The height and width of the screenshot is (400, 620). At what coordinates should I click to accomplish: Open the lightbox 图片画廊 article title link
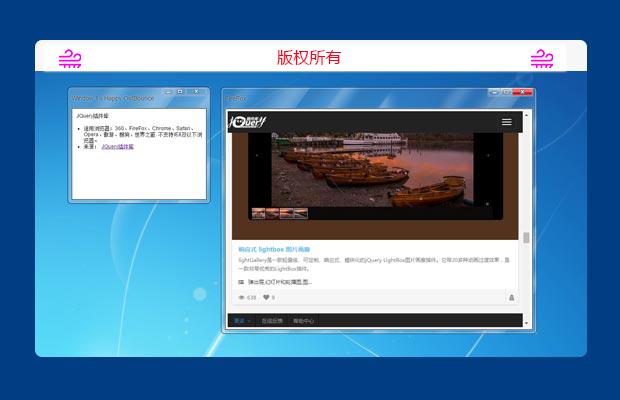point(274,249)
